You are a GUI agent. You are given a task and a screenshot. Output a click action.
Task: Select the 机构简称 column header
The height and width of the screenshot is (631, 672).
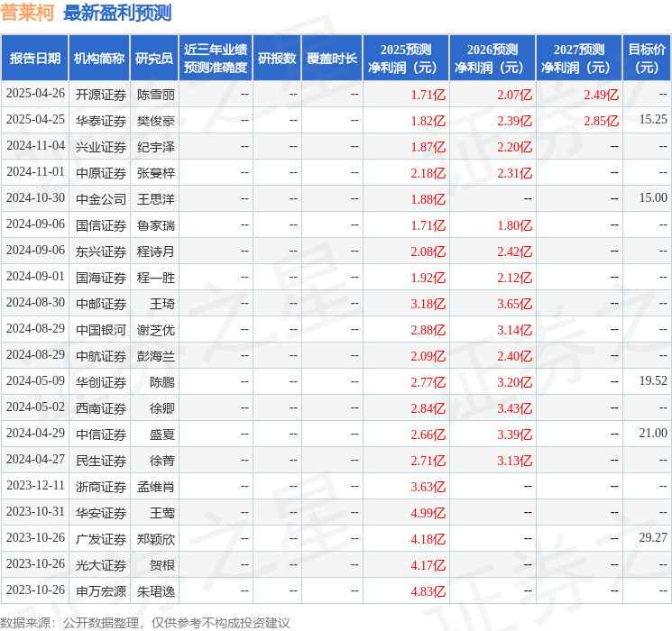[99, 59]
